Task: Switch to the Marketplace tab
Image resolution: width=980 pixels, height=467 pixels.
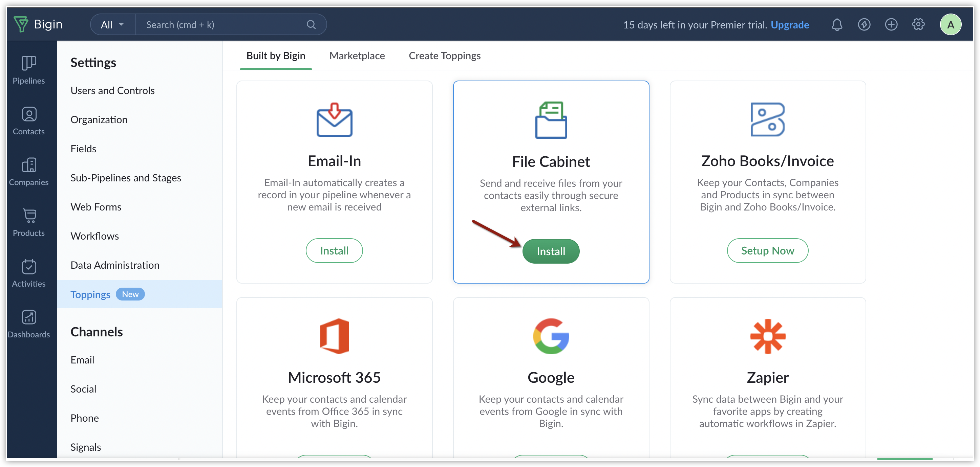Action: tap(357, 56)
